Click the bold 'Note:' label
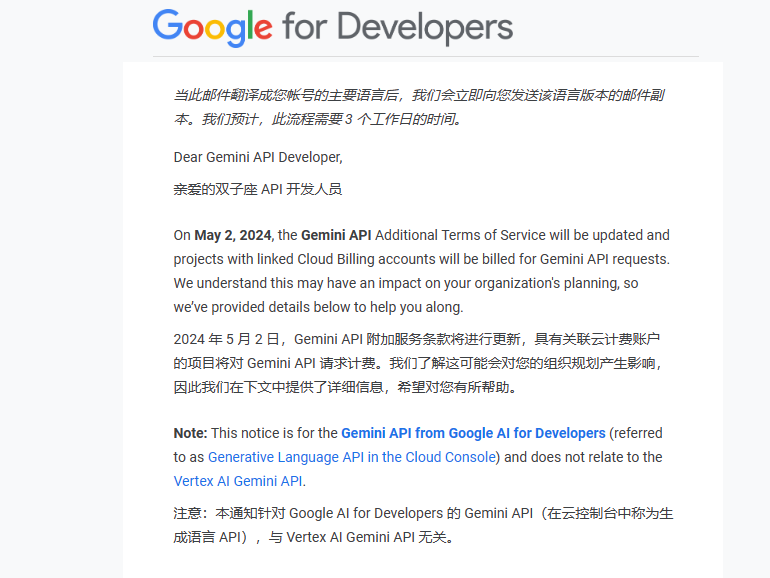Viewport: 770px width, 578px height. click(x=191, y=433)
